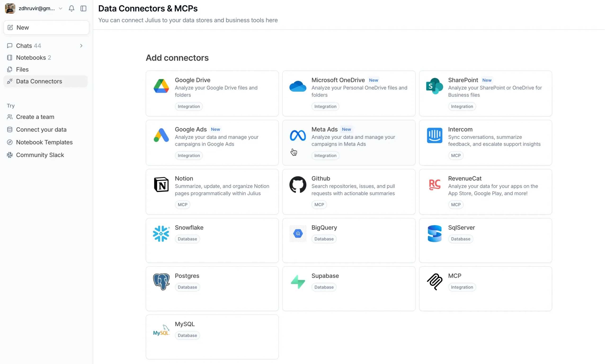Screen dimensions: 606x364
Task: Click the notification bell icon
Action: point(71,8)
